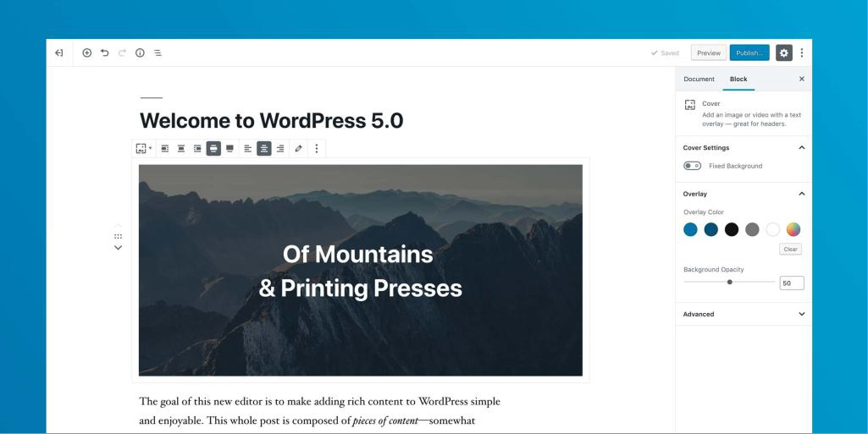The height and width of the screenshot is (434, 868).
Task: Show content structure info
Action: (x=140, y=53)
